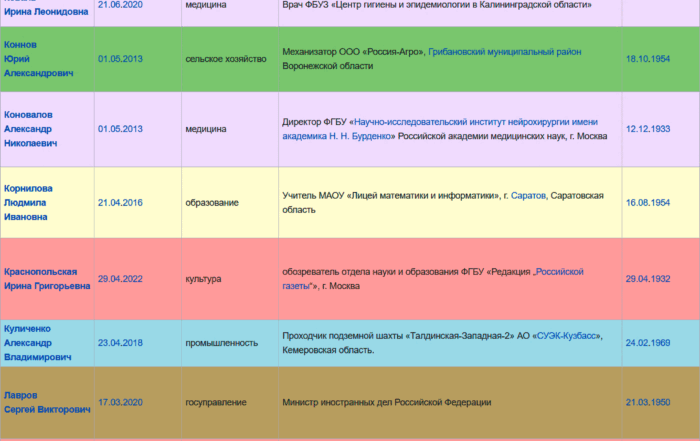This screenshot has width=700, height=441.
Task: Click the date 21.04.2016
Action: pos(120,203)
